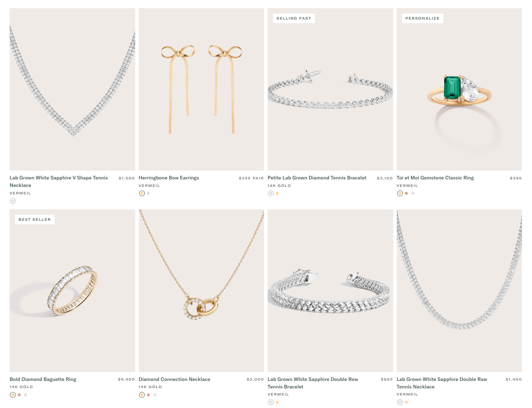Select yellow gold swatch for Petite Tennis Bracelet
This screenshot has height=408, width=532.
277,193
